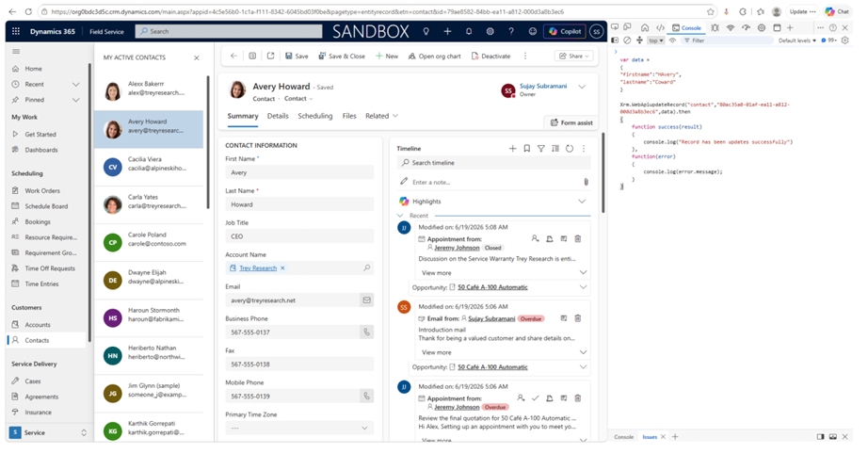Image resolution: width=868 pixels, height=470 pixels.
Task: Open the Dynamics 365 app launcher waffle
Action: tap(15, 32)
